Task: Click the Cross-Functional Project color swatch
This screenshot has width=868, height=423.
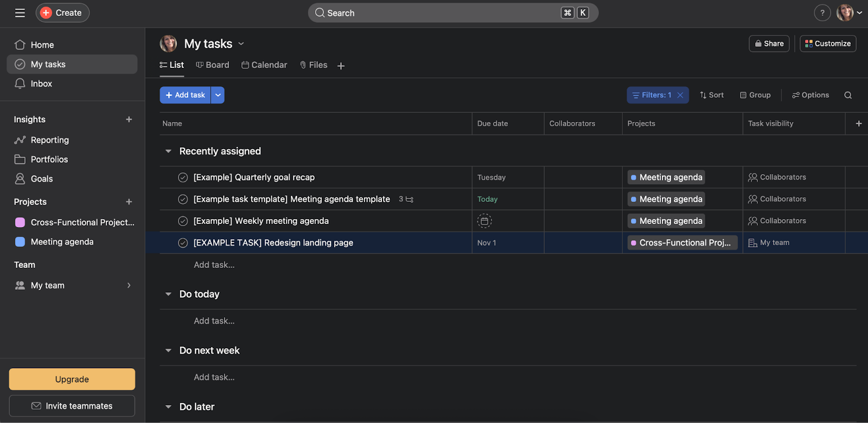Action: point(20,222)
